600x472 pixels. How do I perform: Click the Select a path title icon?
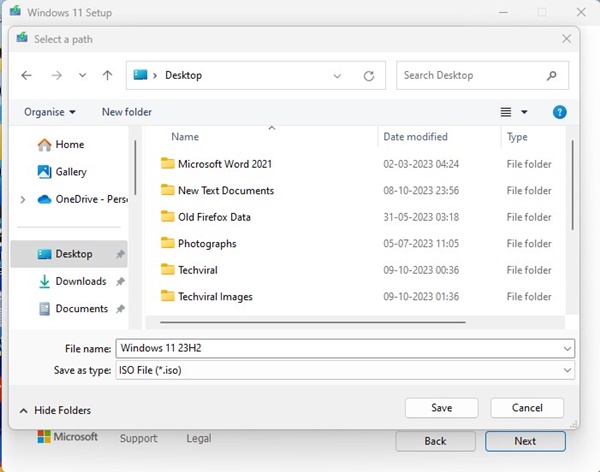(x=22, y=38)
